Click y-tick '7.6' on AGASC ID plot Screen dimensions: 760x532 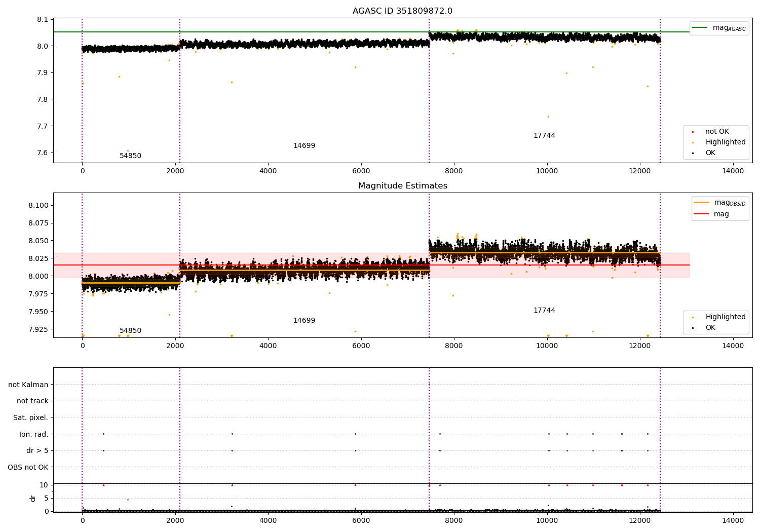43,153
